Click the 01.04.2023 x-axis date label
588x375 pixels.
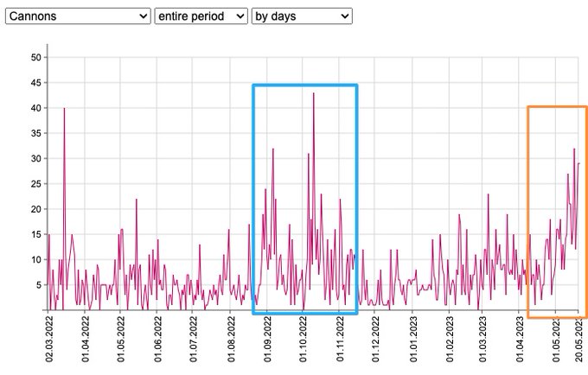[520, 340]
